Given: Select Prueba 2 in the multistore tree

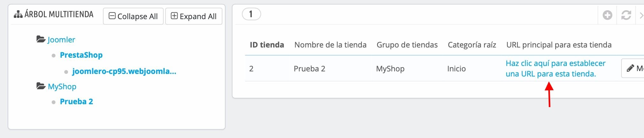Looking at the screenshot, I should click(x=77, y=101).
